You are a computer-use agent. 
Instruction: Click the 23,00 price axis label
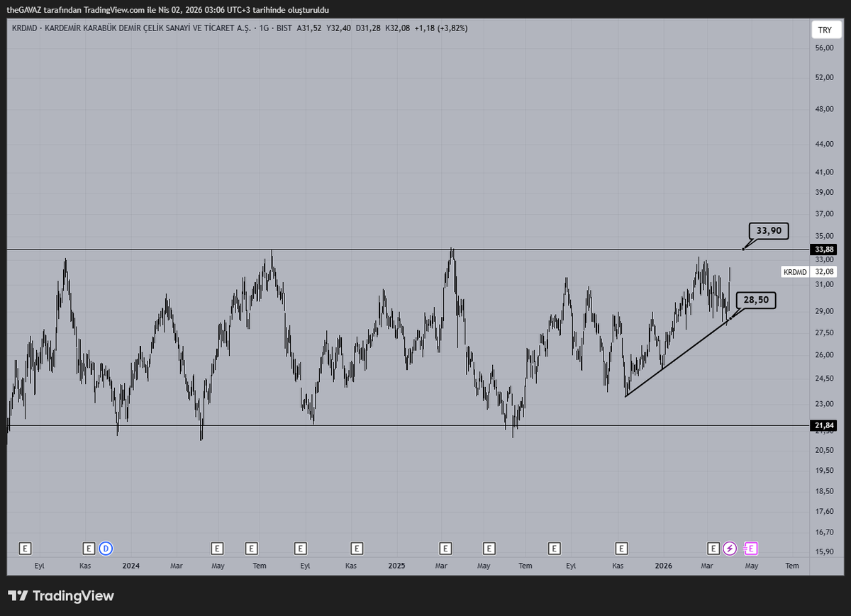click(x=824, y=404)
